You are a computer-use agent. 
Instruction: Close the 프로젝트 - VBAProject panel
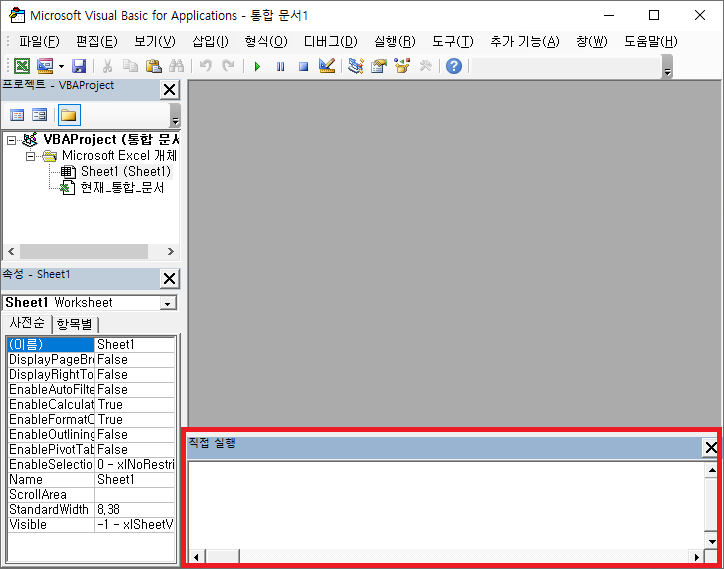[x=169, y=89]
